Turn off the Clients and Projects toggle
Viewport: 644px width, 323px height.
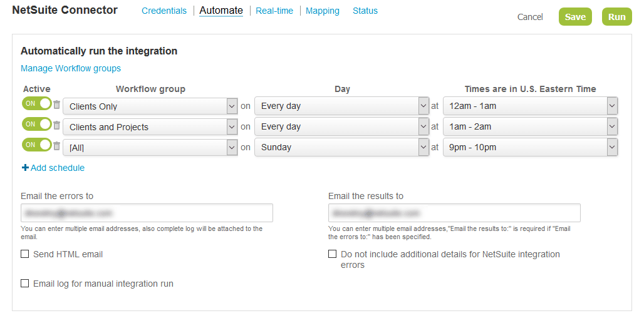36,124
